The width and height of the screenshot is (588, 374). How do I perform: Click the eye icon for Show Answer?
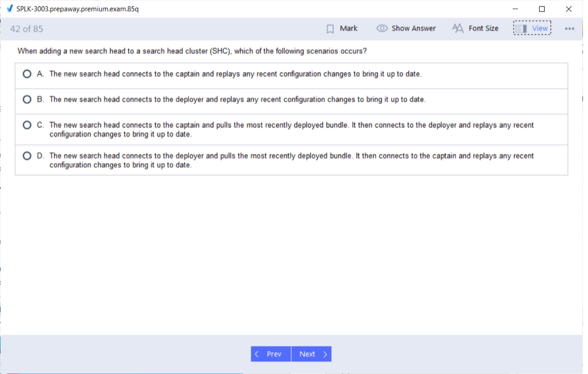point(382,29)
